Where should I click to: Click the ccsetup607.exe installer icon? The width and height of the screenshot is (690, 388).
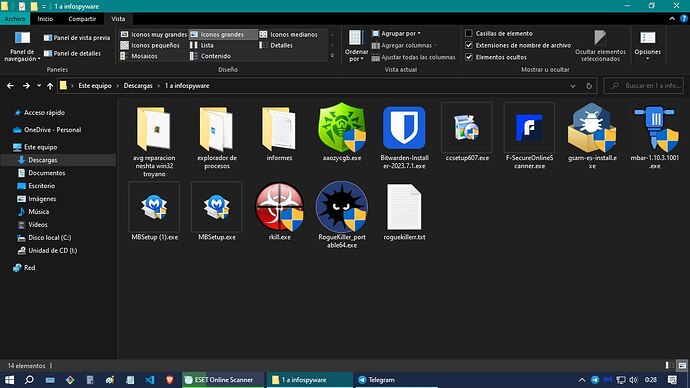click(x=466, y=128)
